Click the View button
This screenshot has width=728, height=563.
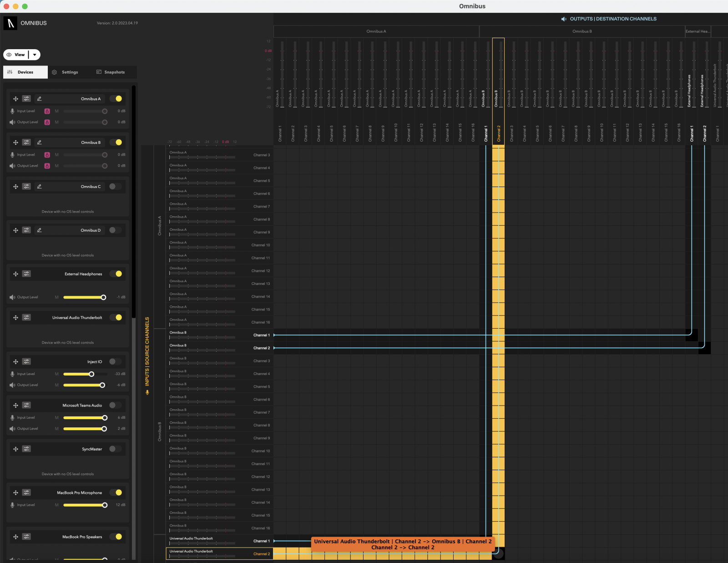tap(18, 55)
